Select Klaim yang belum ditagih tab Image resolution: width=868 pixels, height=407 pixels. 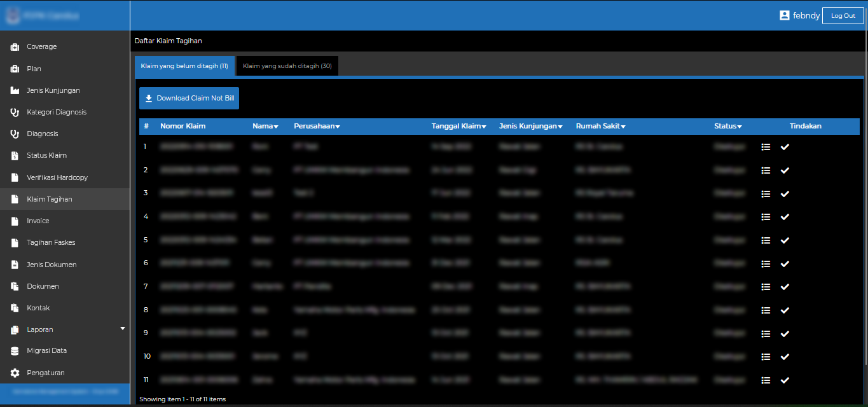184,66
